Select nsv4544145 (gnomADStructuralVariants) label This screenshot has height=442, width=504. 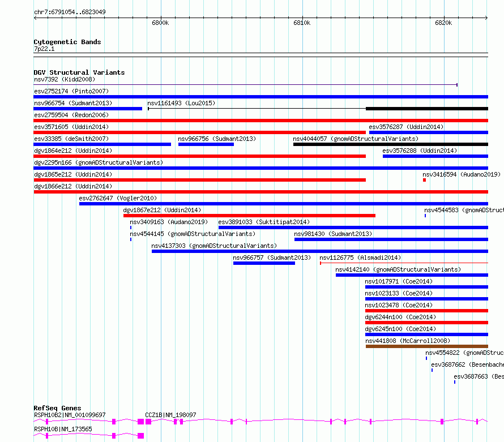(193, 234)
